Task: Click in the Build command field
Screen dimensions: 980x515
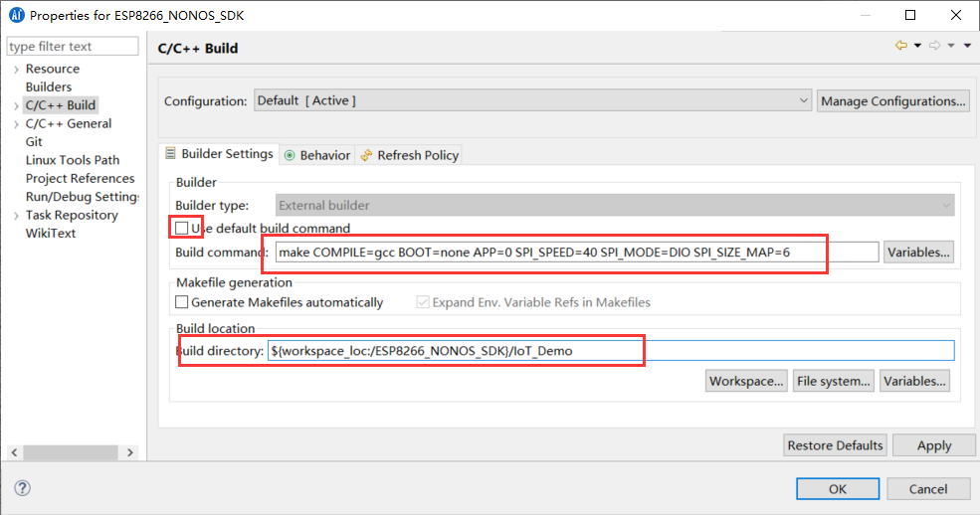Action: click(577, 253)
